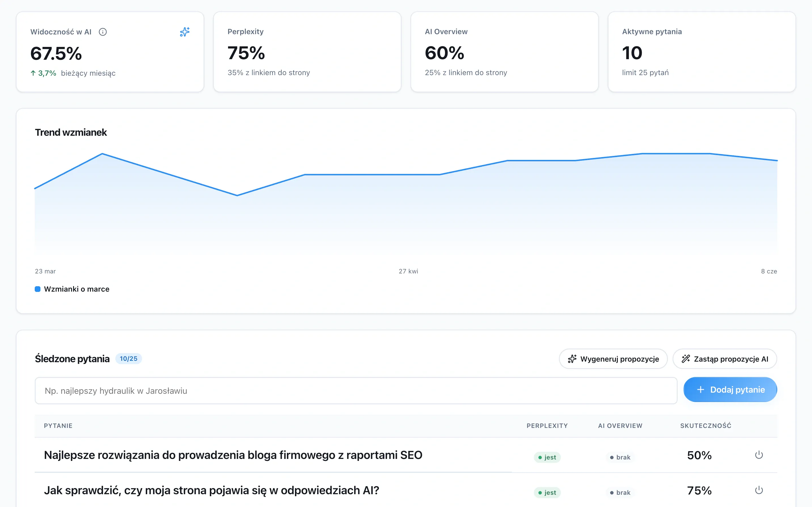Click the SKUTECZNOŚĆ column header
Screen dimensions: 812x507
(706, 426)
